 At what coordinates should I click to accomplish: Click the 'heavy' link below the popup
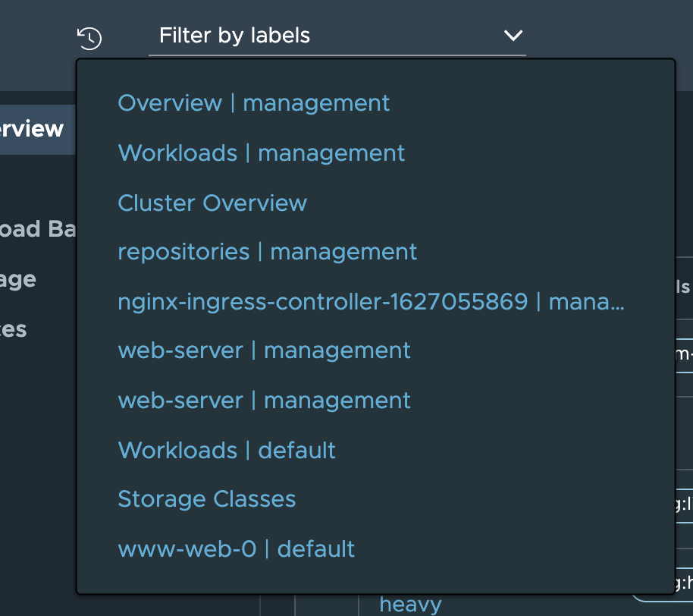pos(410,605)
